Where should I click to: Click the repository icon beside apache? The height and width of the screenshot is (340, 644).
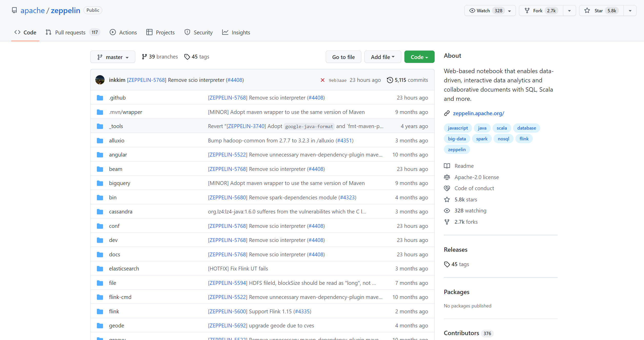click(x=14, y=10)
